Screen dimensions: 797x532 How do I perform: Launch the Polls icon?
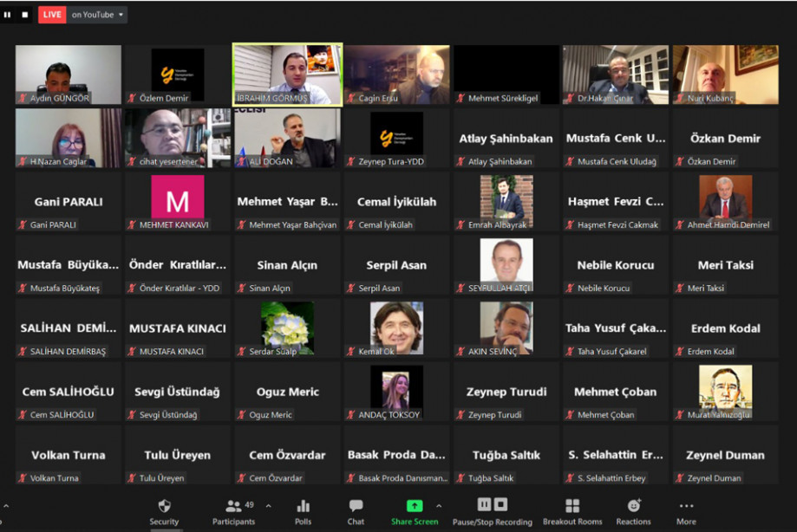pos(303,509)
